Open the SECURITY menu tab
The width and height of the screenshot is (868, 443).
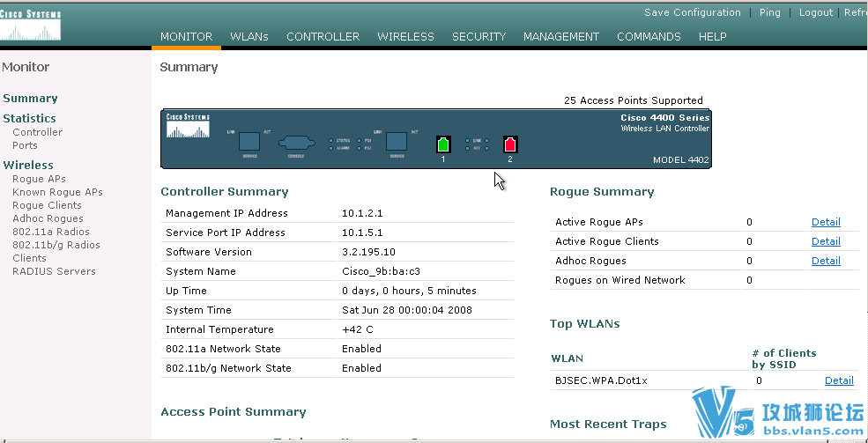pyautogui.click(x=479, y=36)
